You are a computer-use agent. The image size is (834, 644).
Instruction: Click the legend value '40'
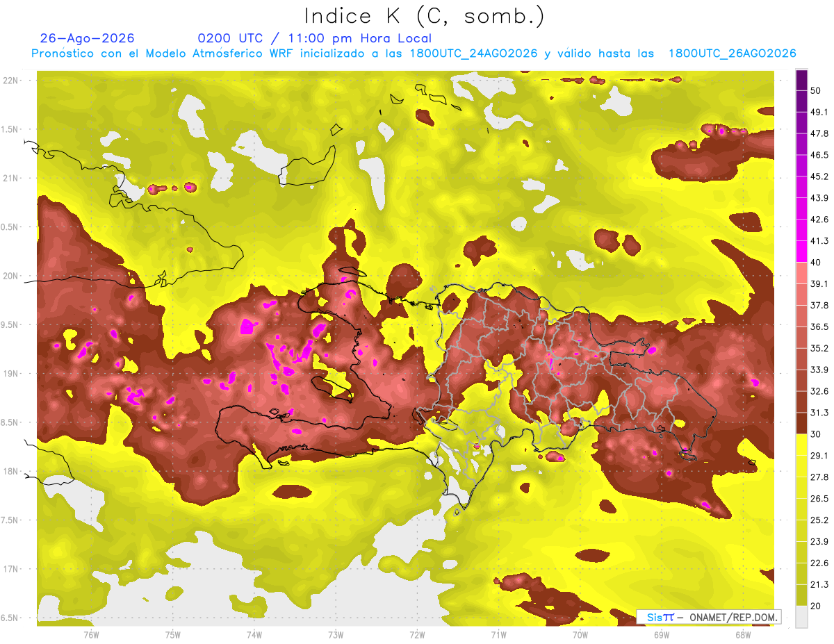click(816, 262)
